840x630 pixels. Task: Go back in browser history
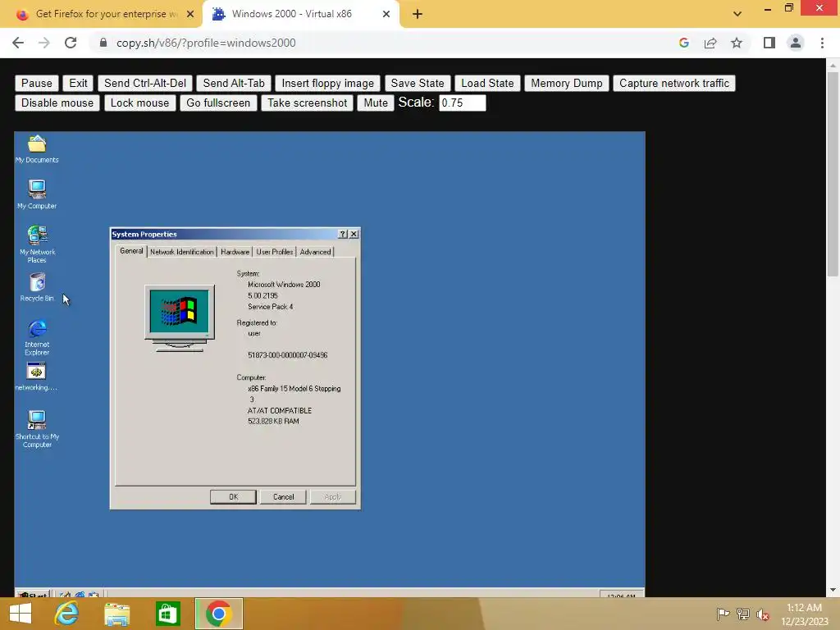point(18,43)
